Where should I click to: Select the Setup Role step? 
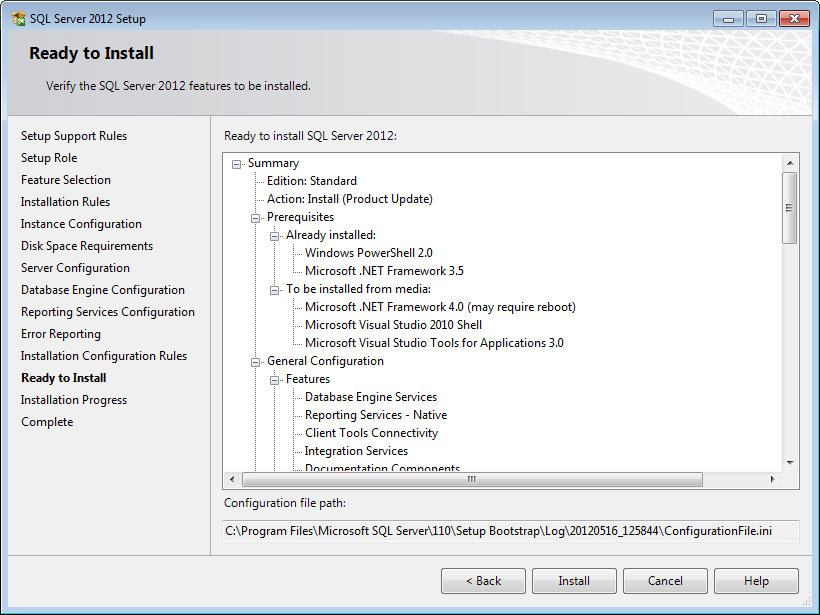click(49, 158)
